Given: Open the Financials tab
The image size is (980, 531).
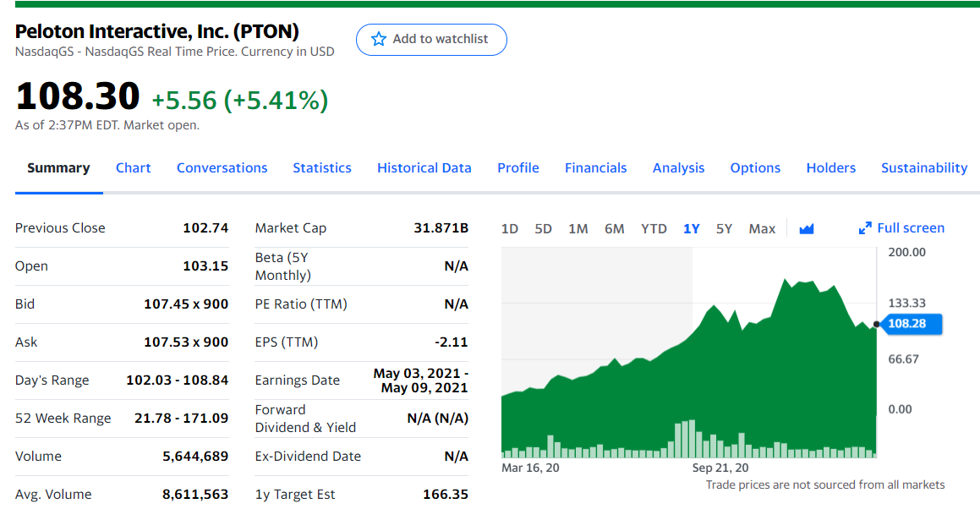Looking at the screenshot, I should 596,168.
